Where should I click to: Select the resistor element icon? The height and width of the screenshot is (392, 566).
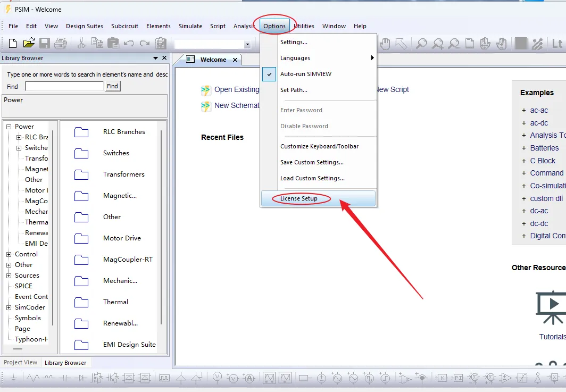(33, 378)
